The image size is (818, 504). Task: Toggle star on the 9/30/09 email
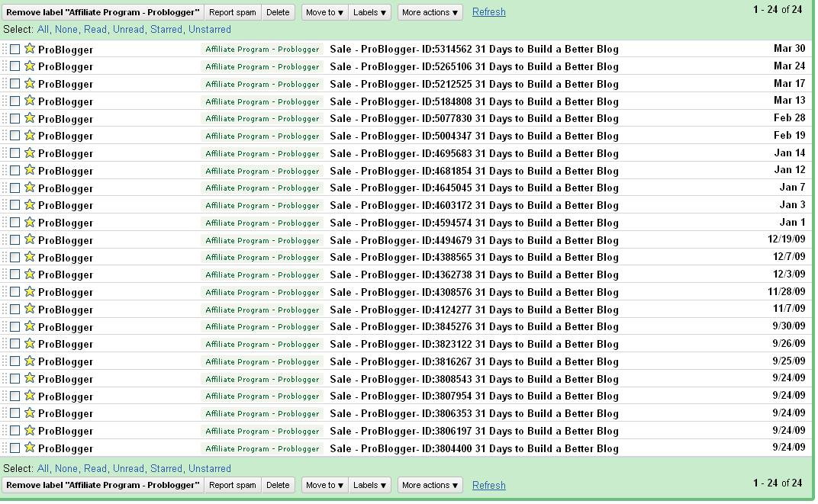(30, 326)
